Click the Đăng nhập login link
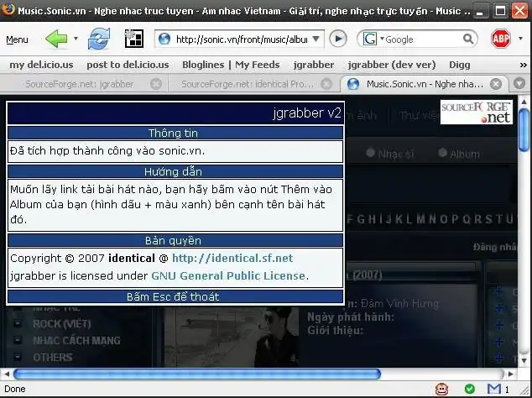Image resolution: width=532 pixels, height=398 pixels. [x=495, y=247]
